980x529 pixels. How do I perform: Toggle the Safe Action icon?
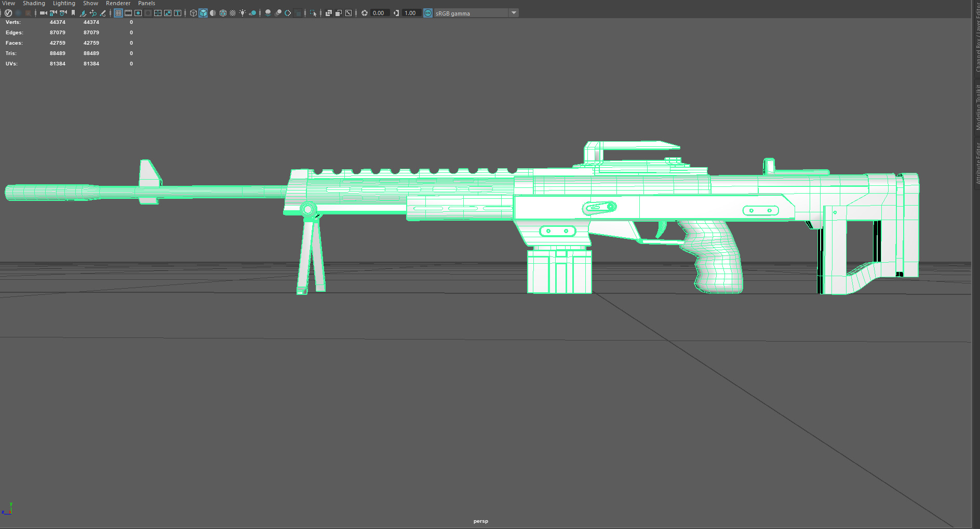168,13
